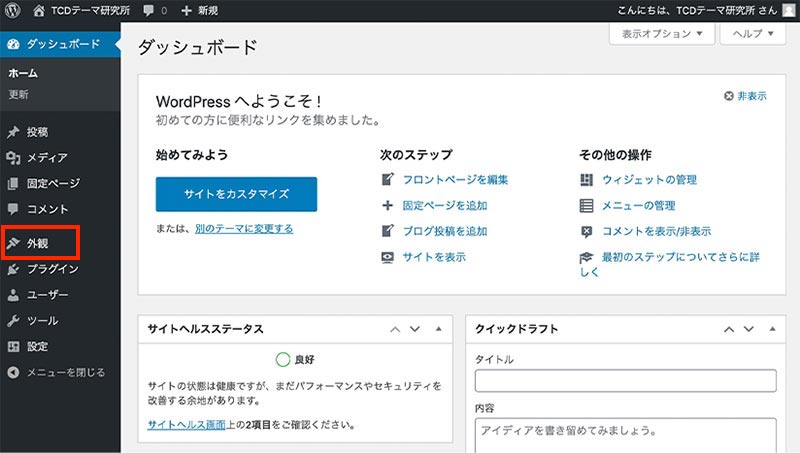Click the plus icon next to 新規
The image size is (800, 453).
[187, 10]
